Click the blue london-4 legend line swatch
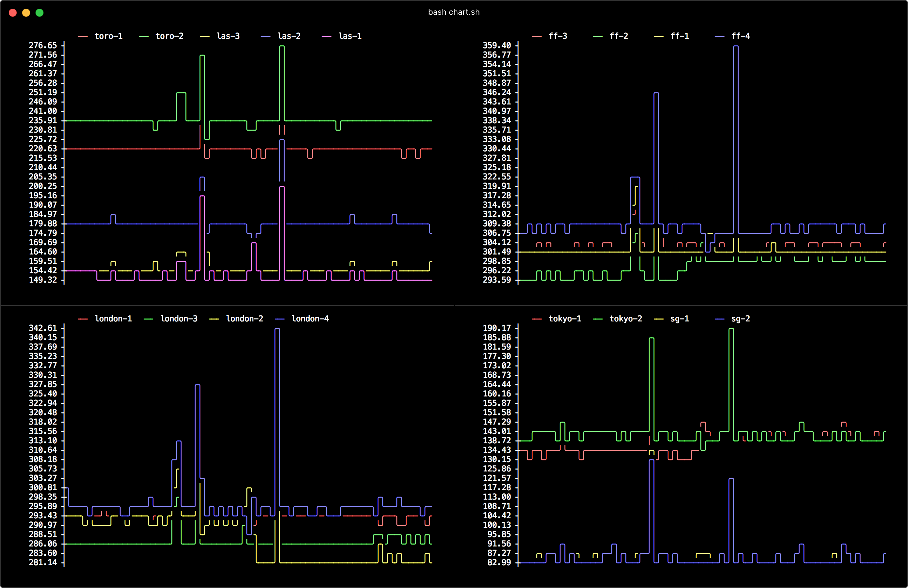The image size is (908, 588). 280,319
